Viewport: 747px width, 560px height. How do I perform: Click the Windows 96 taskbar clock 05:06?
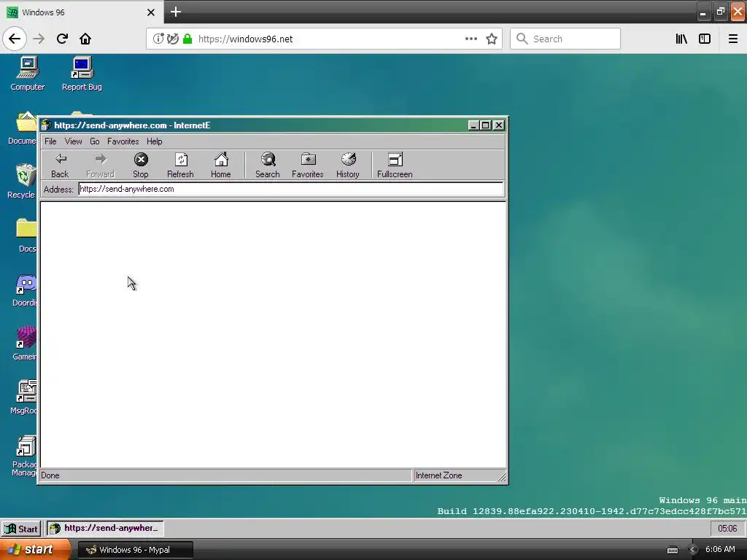pyautogui.click(x=727, y=529)
